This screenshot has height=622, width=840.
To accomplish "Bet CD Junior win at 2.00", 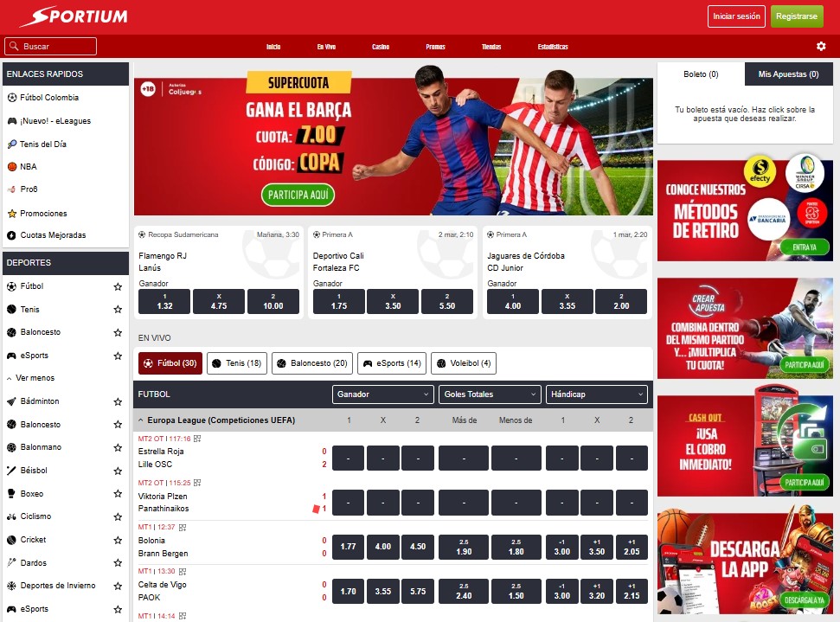I will tap(621, 302).
